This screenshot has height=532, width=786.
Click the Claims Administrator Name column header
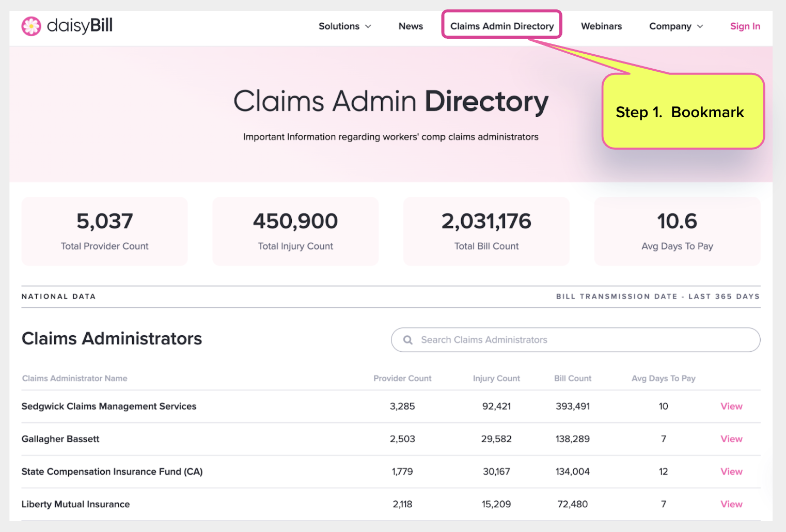[x=75, y=379]
